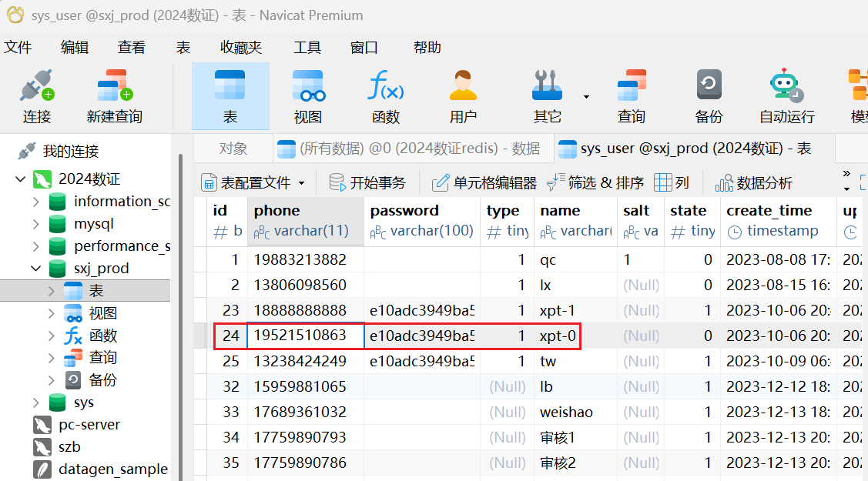The width and height of the screenshot is (868, 481).
Task: Switch to the Objects (对象) tab
Action: (x=233, y=149)
